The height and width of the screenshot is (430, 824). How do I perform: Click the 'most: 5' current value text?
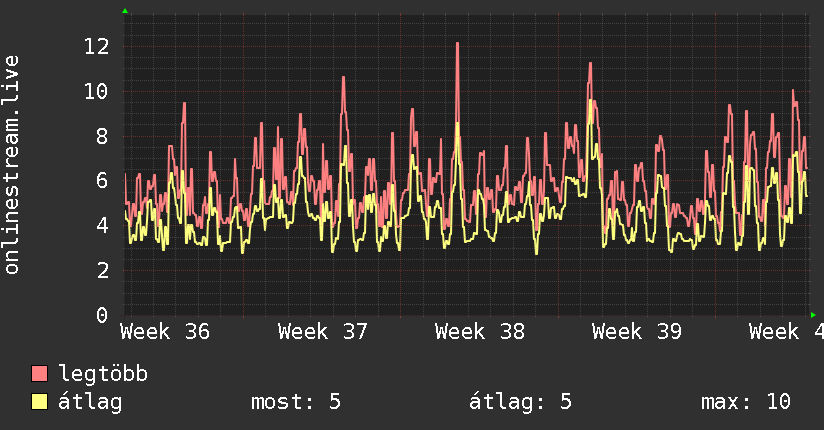(x=296, y=402)
